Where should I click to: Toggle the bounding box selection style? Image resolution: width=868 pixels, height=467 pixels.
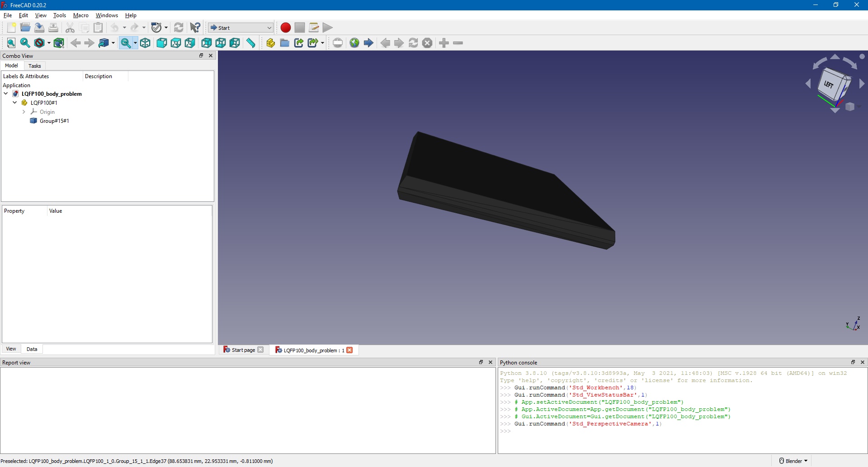(x=59, y=43)
